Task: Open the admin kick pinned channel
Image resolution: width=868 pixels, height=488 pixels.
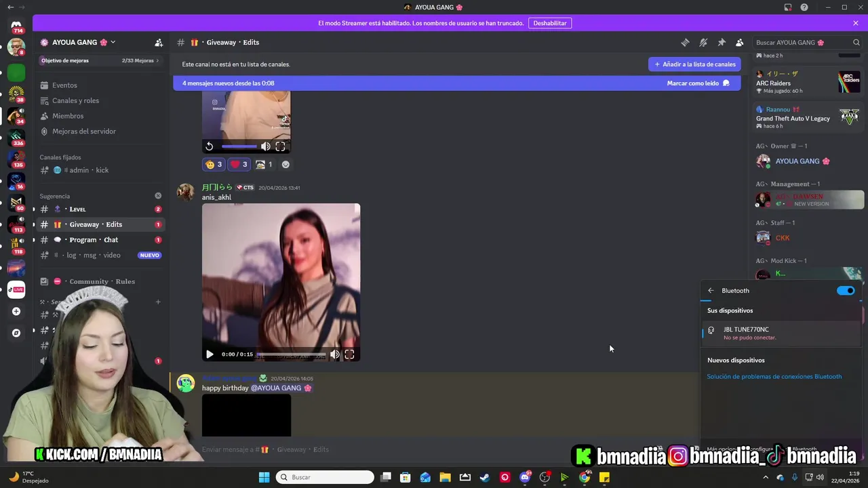Action: pyautogui.click(x=100, y=170)
